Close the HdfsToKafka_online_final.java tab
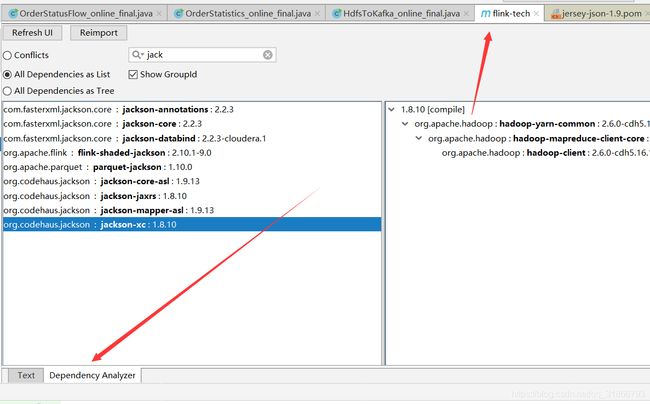The width and height of the screenshot is (650, 404). click(x=466, y=14)
